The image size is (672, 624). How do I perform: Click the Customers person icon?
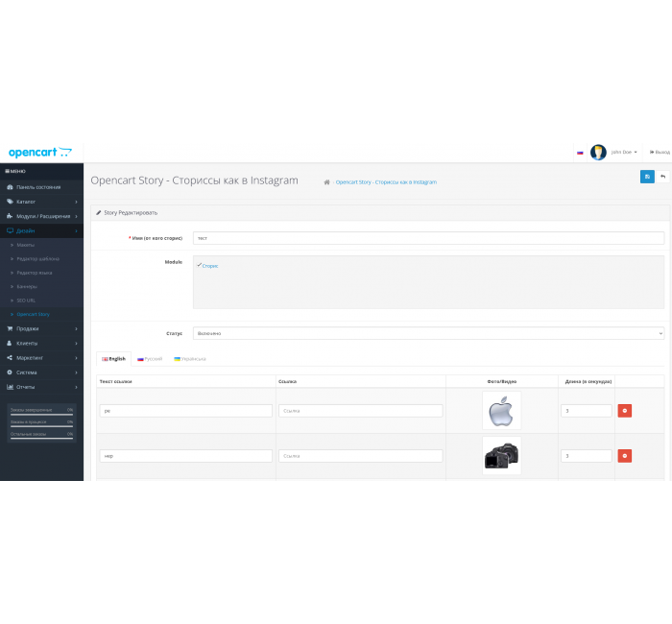pyautogui.click(x=10, y=344)
